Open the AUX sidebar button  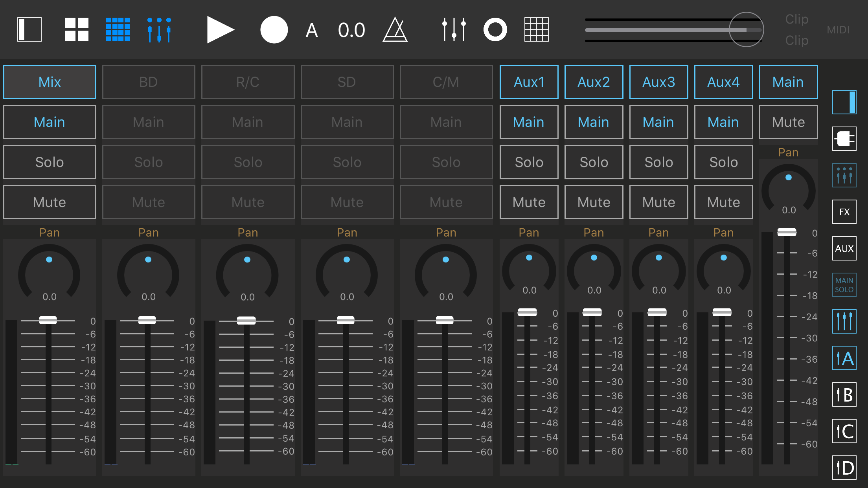pos(844,248)
